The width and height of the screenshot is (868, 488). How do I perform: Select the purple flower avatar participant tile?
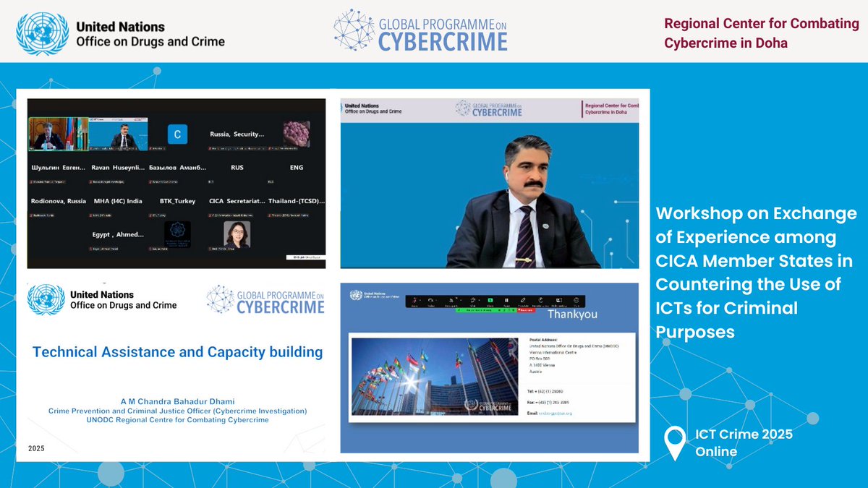tap(297, 134)
